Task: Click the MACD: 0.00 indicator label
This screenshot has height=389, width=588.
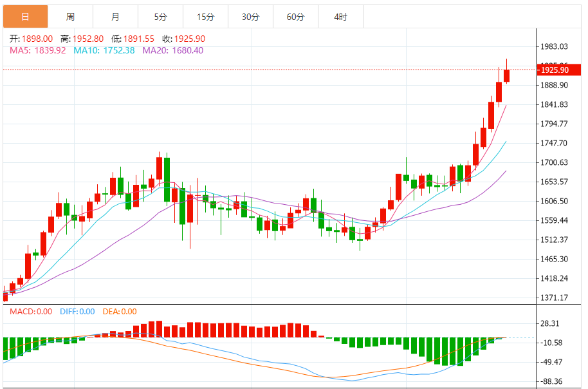Action: 31,312
